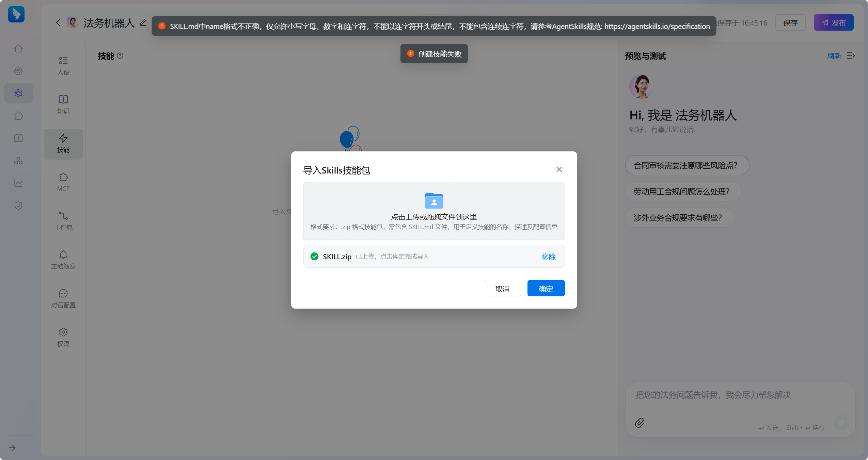Open the 知识 tab
The height and width of the screenshot is (460, 868).
coord(63,104)
